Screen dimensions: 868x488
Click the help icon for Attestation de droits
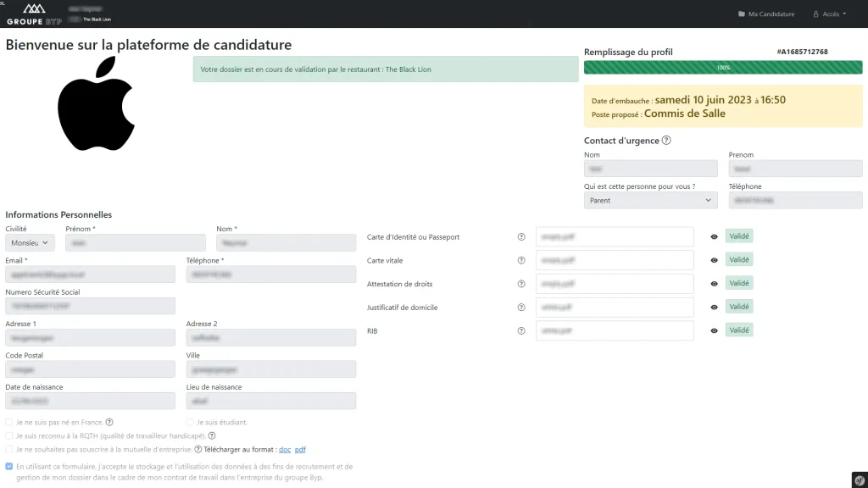click(x=521, y=284)
